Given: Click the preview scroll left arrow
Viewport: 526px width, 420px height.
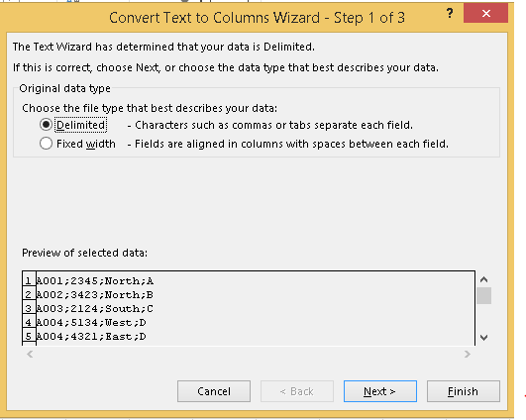Looking at the screenshot, I should [30, 354].
